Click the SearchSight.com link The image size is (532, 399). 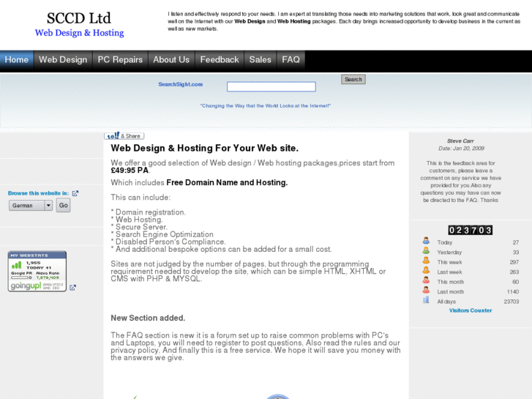(x=181, y=84)
